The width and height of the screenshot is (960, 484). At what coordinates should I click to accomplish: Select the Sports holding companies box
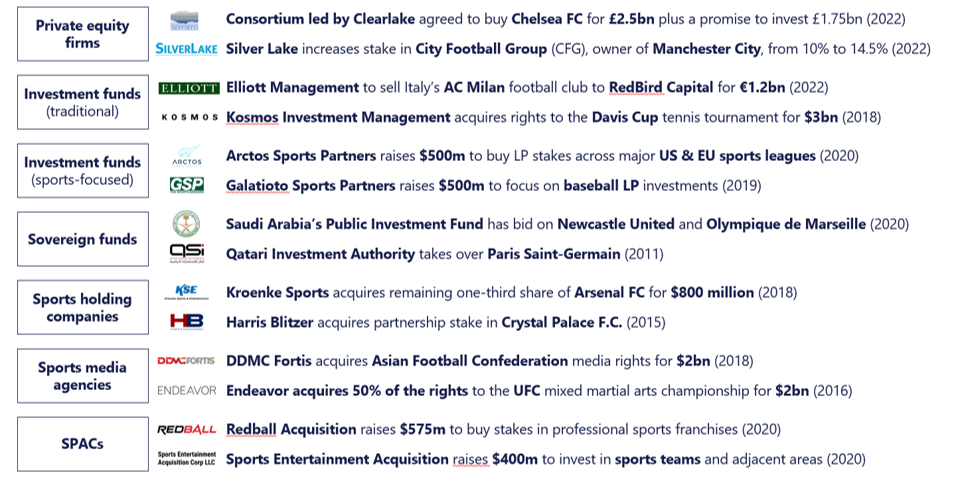(x=83, y=307)
